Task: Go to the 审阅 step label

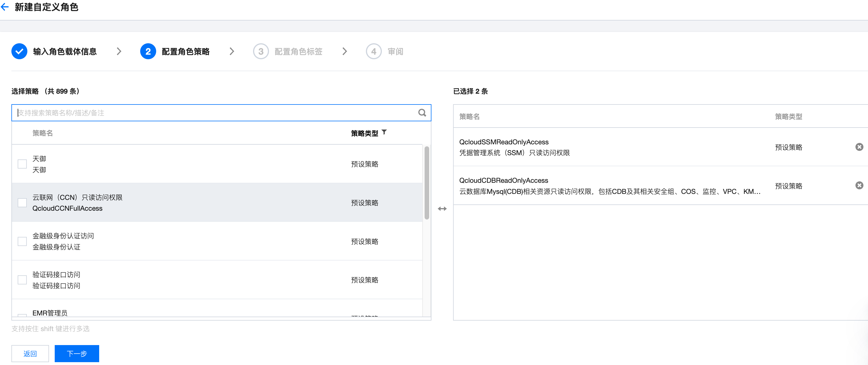Action: coord(395,52)
